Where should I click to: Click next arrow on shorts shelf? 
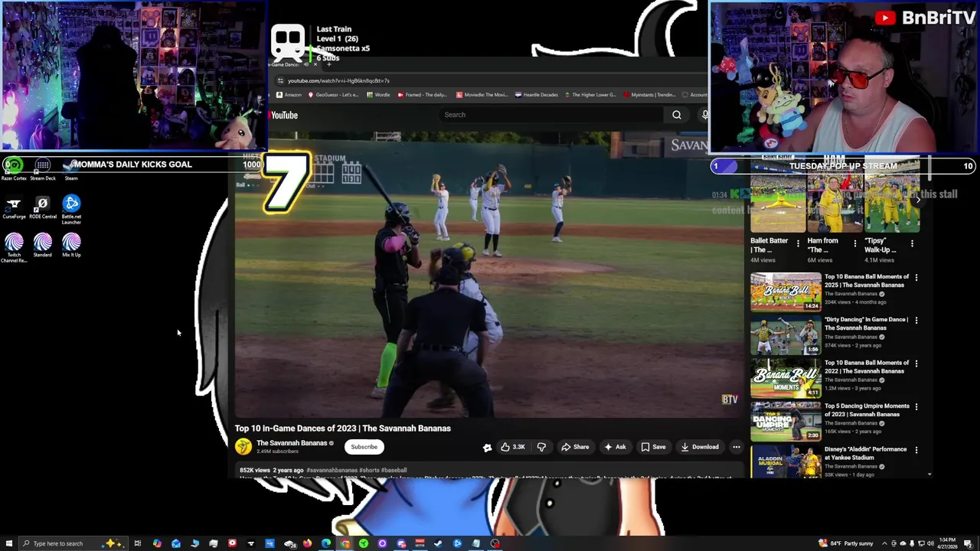(x=917, y=200)
